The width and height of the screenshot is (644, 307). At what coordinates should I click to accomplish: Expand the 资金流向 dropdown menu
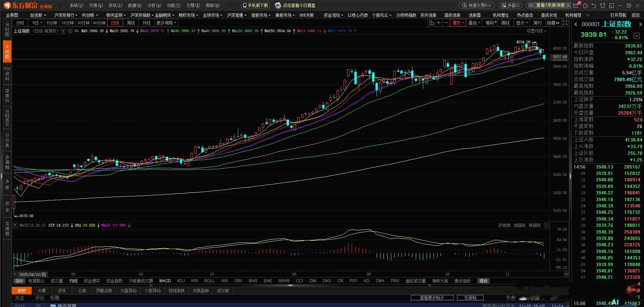coord(333,15)
